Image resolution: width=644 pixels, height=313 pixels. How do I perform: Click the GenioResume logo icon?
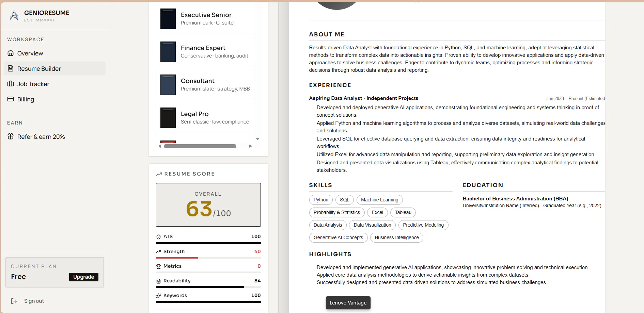point(14,15)
